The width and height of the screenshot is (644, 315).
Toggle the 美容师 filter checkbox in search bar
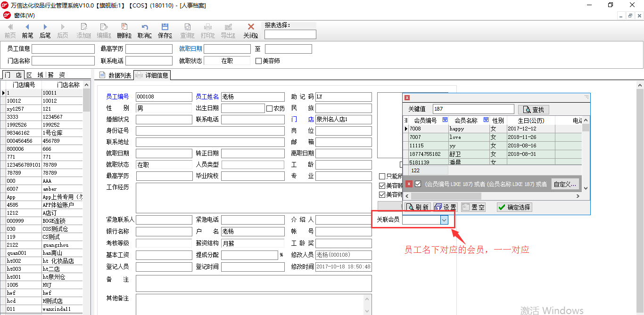tap(258, 61)
